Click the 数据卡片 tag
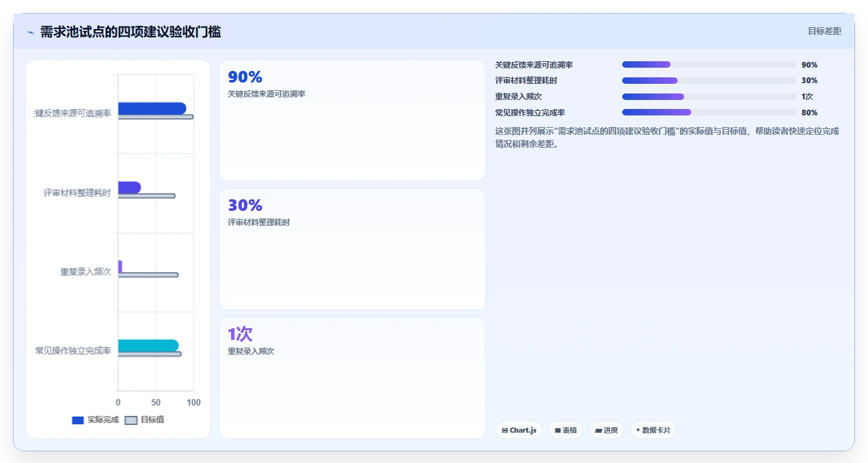 [x=653, y=430]
